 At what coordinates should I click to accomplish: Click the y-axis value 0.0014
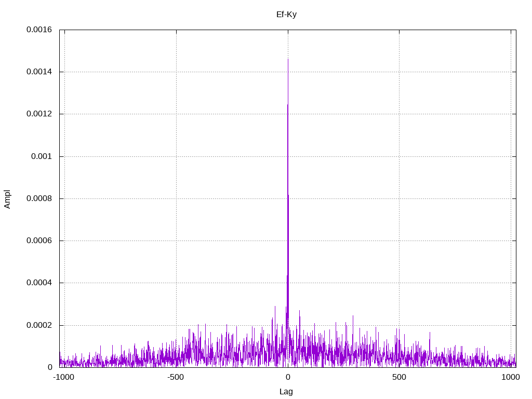click(39, 72)
